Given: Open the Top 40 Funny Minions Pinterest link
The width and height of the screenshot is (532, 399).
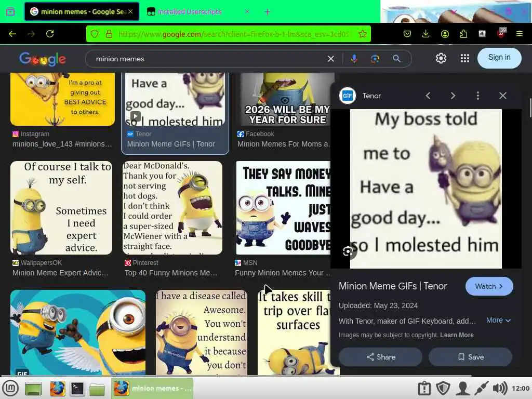Looking at the screenshot, I should click(170, 273).
